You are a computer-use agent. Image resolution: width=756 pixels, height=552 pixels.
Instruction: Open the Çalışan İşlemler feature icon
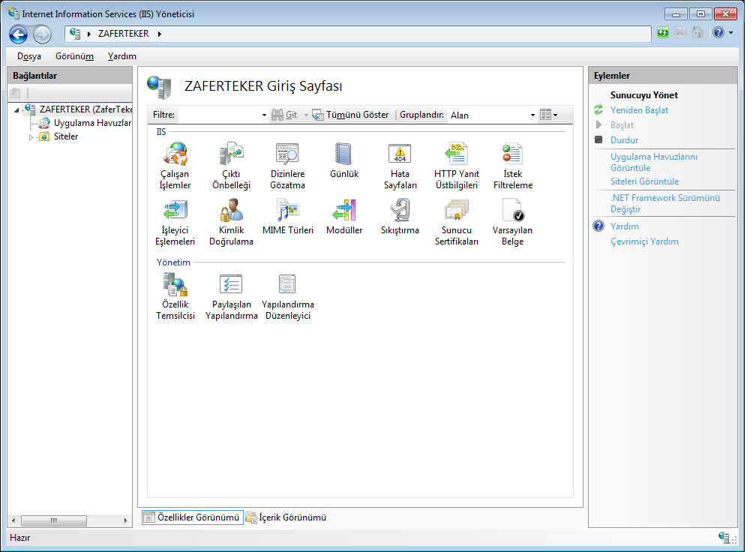pos(175,166)
